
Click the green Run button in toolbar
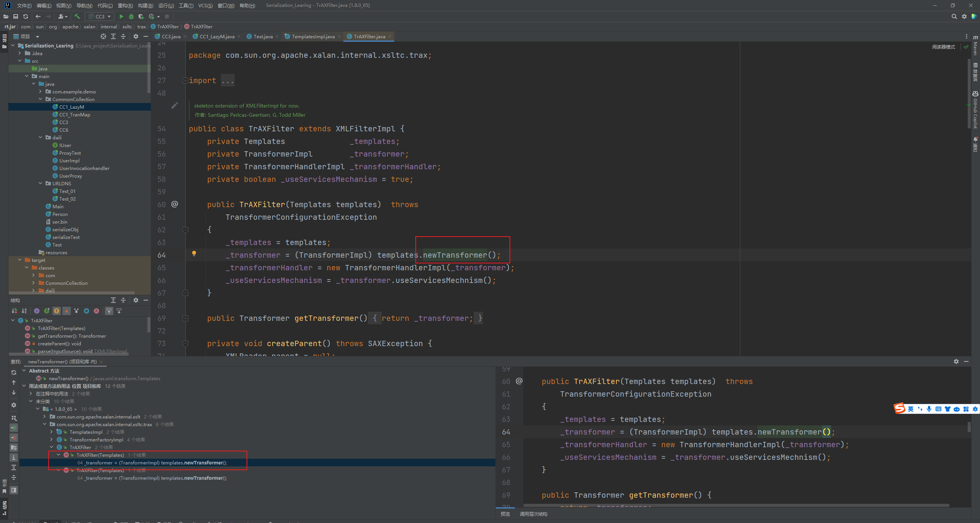(x=121, y=16)
